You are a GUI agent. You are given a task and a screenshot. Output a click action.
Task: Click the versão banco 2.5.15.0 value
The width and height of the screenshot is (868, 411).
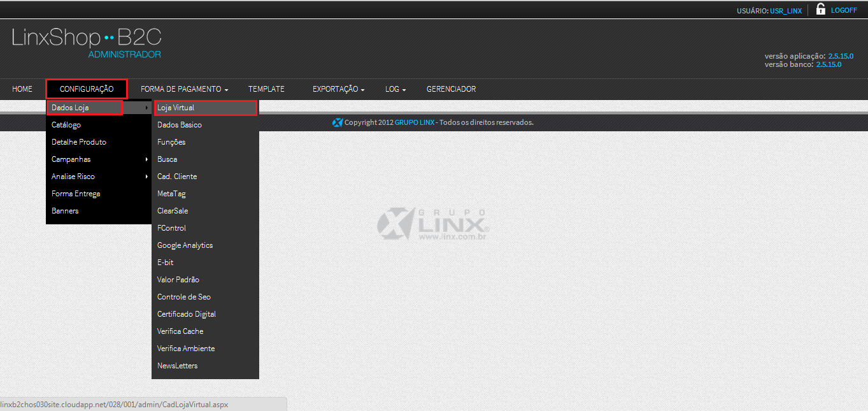coord(829,64)
